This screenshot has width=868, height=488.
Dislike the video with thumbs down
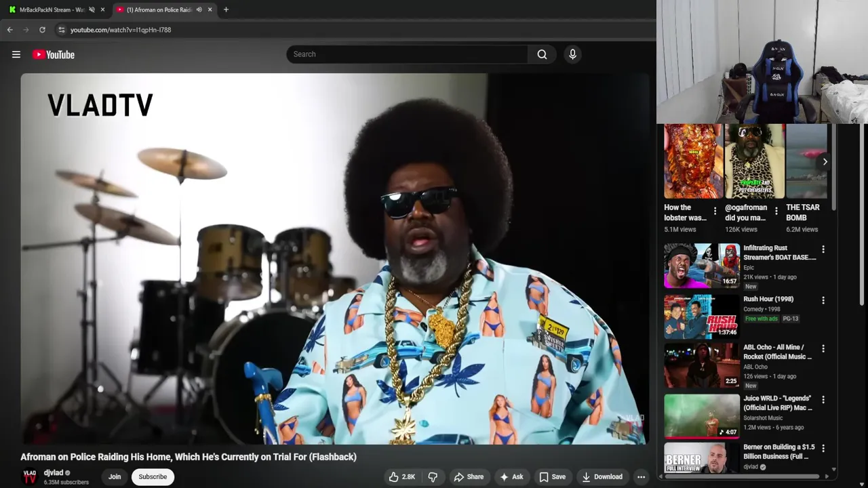click(433, 477)
